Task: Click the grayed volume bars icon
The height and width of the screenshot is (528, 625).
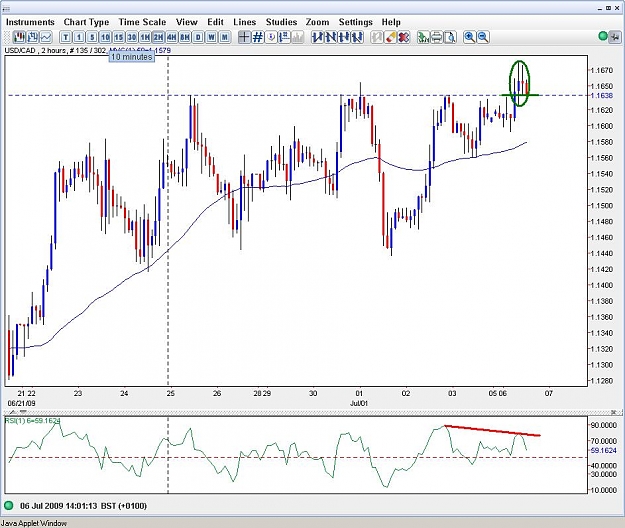Action: (x=297, y=37)
